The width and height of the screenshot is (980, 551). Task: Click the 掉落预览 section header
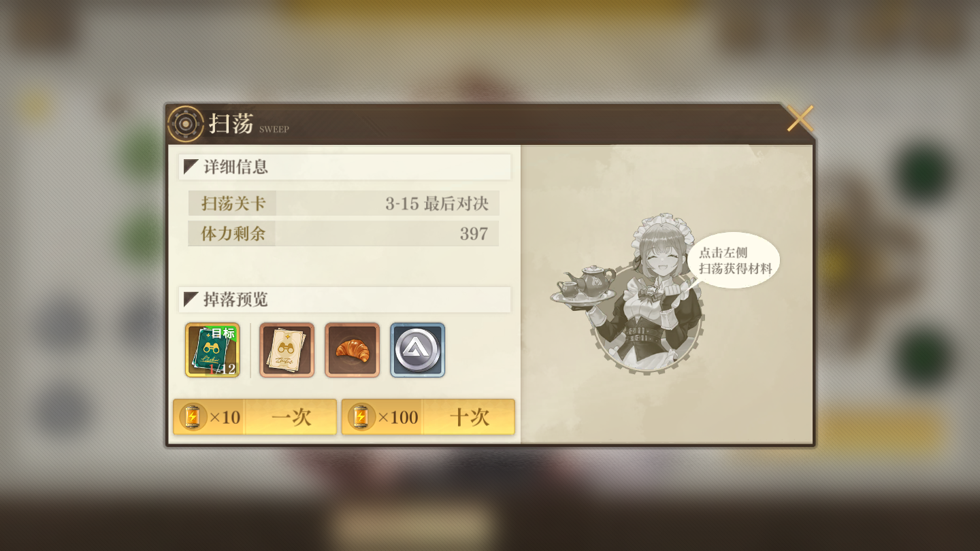click(x=345, y=299)
